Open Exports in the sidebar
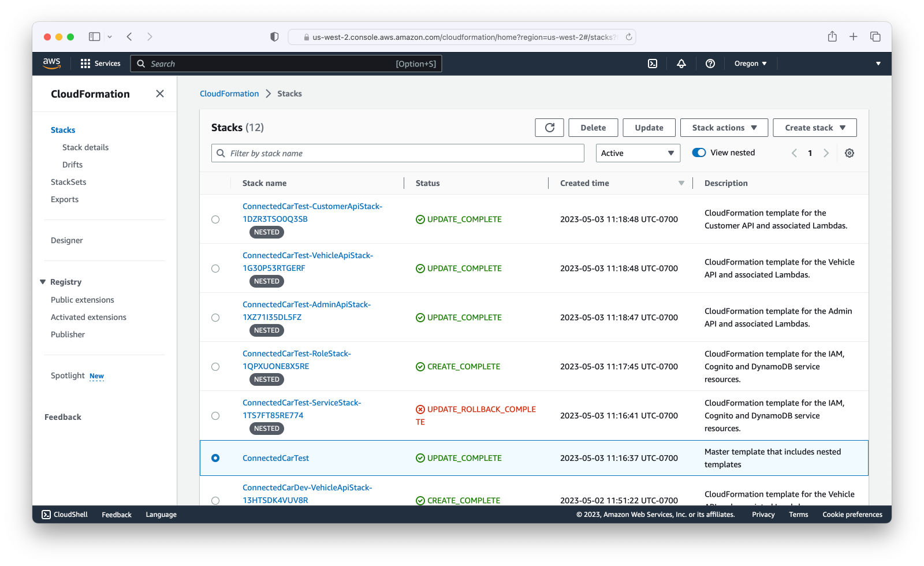 click(65, 199)
